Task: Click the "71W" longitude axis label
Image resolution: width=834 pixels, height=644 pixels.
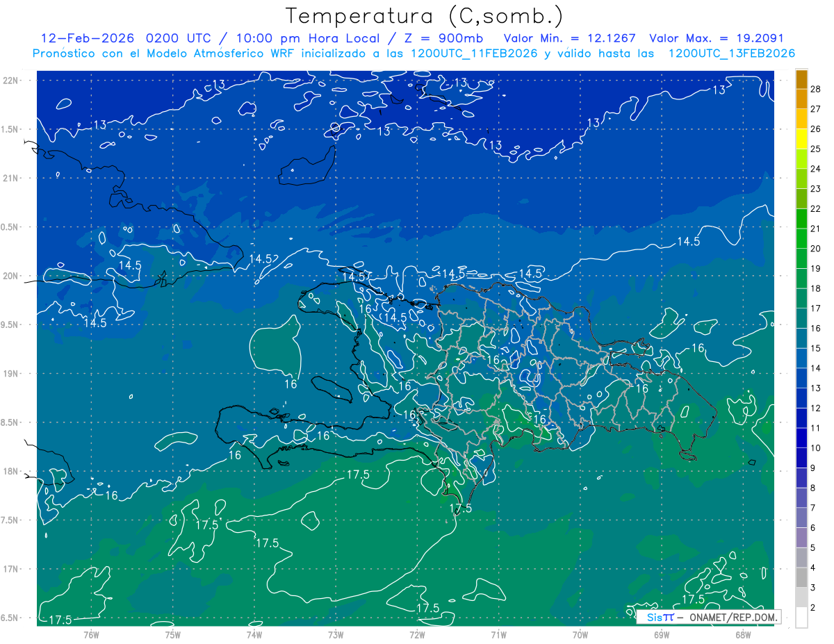Action: [498, 634]
